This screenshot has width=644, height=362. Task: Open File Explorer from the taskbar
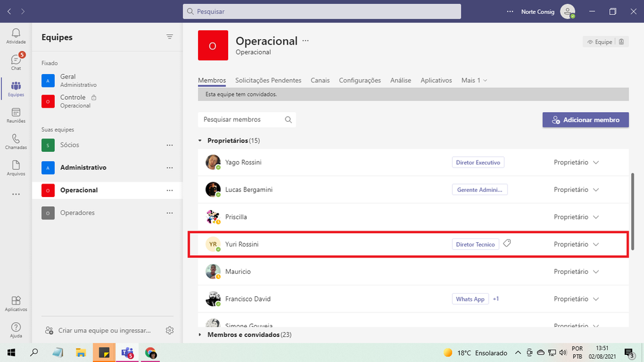tap(81, 352)
